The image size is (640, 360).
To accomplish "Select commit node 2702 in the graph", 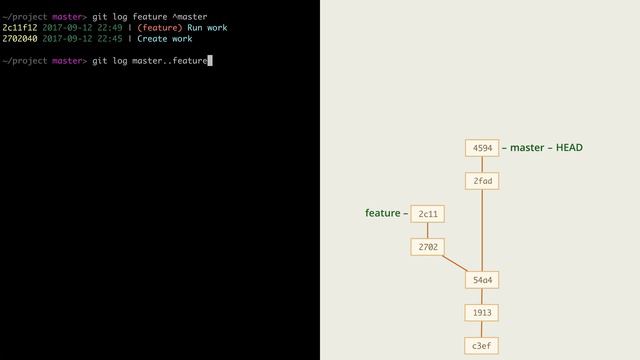I will 428,247.
